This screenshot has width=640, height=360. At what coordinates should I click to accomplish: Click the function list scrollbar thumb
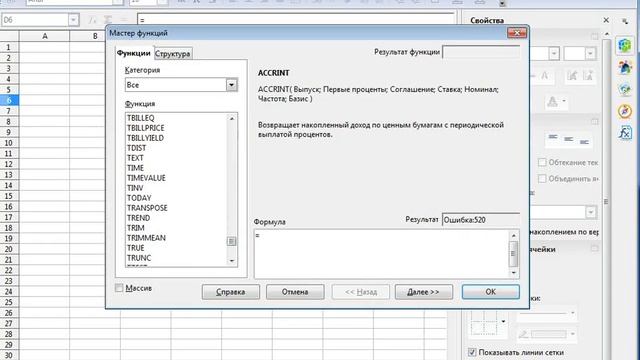(231, 241)
